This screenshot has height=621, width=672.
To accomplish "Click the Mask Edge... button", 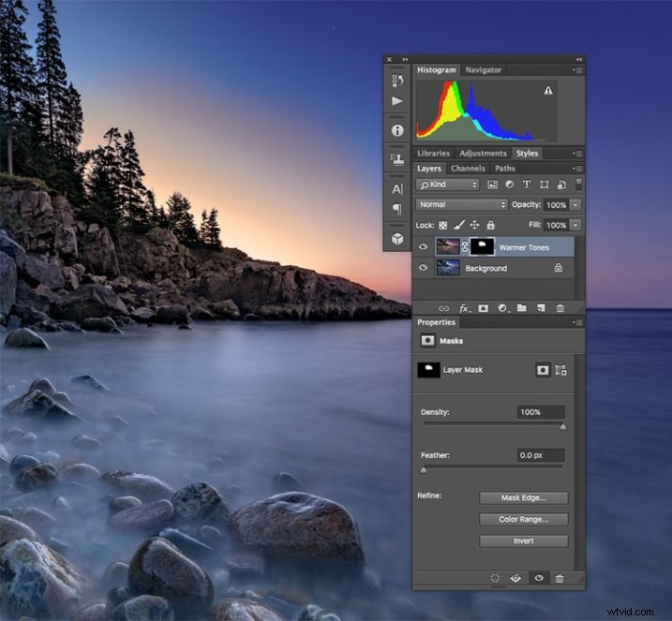I will point(523,497).
